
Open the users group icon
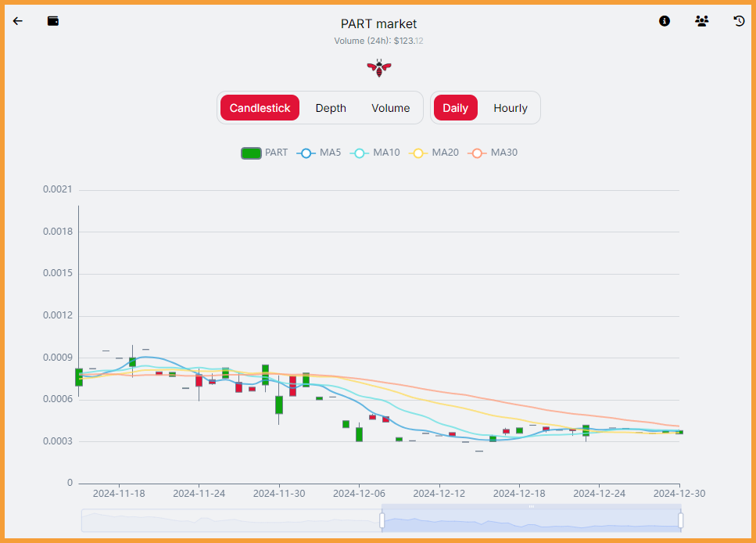[x=701, y=21]
